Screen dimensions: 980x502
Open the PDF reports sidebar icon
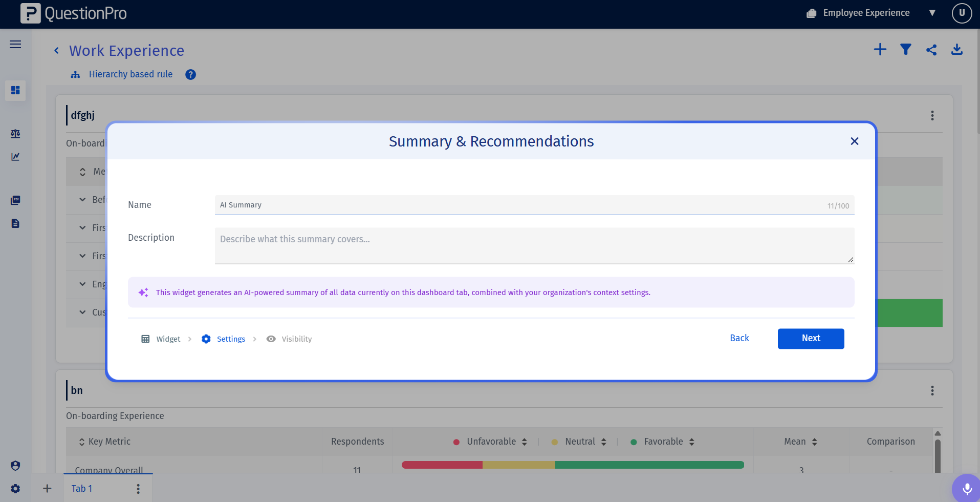[x=15, y=200]
